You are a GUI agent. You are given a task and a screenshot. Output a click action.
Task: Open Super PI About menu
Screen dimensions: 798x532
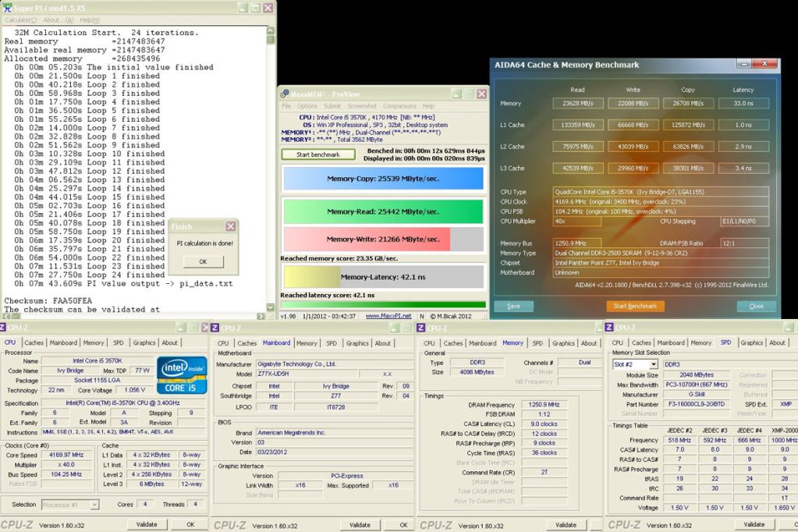59,20
